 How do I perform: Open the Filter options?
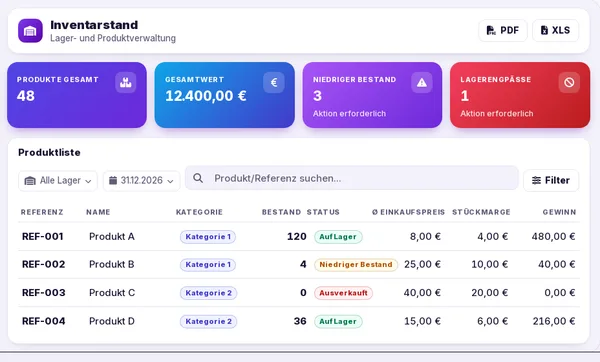click(x=551, y=180)
